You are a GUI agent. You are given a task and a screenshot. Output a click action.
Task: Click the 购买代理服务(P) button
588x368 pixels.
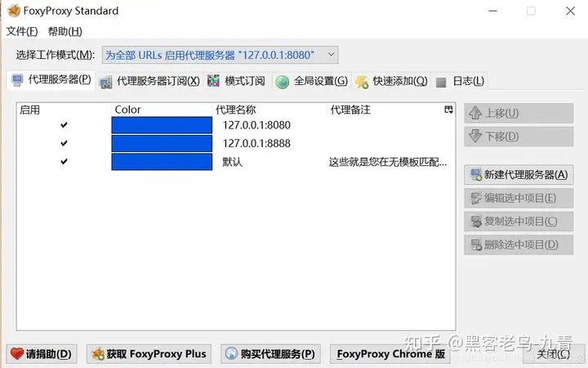pyautogui.click(x=270, y=354)
